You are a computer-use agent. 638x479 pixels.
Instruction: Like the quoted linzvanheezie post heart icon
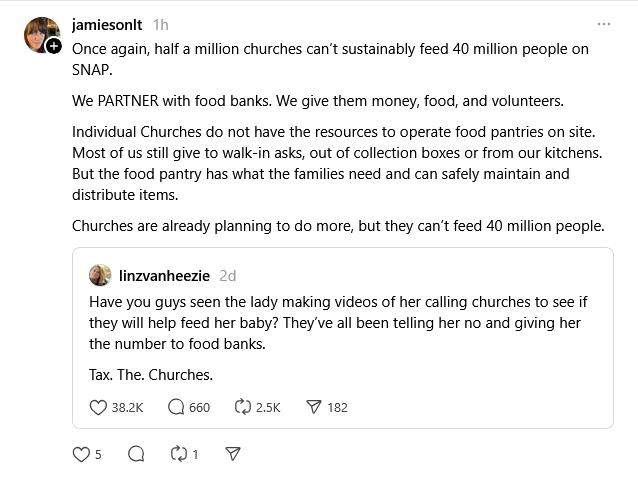coord(98,407)
